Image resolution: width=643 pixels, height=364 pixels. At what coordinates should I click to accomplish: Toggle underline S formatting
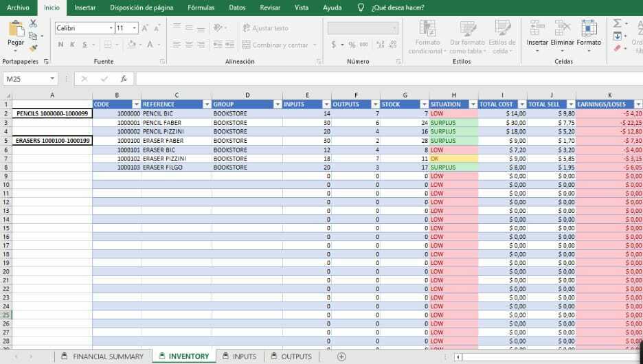pyautogui.click(x=85, y=45)
